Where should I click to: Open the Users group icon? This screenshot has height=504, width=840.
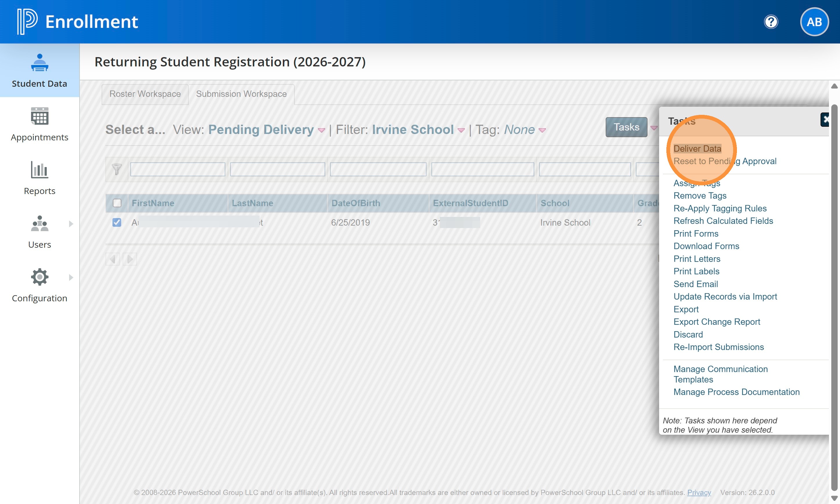[39, 224]
